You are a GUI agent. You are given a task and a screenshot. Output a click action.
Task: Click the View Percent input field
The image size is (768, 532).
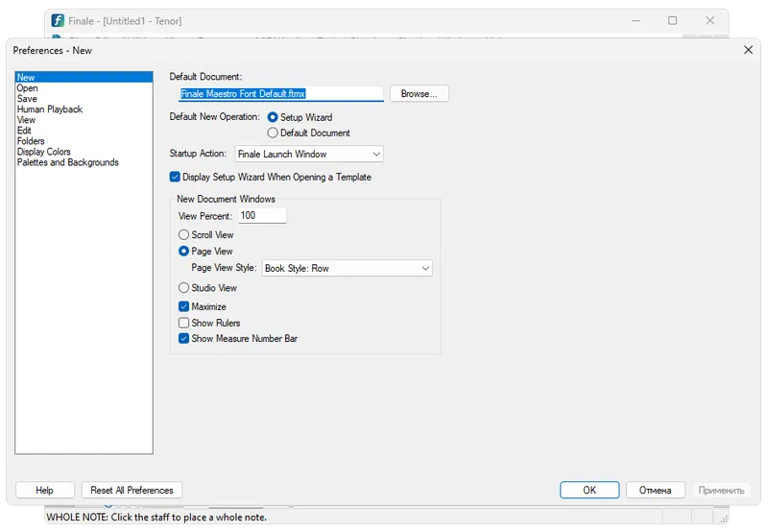pyautogui.click(x=262, y=215)
